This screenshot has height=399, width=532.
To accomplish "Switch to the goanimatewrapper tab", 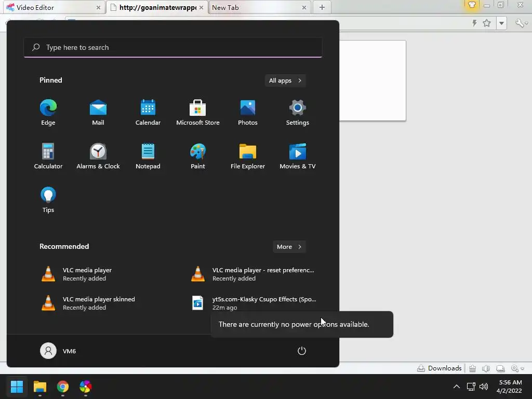I will pyautogui.click(x=157, y=7).
